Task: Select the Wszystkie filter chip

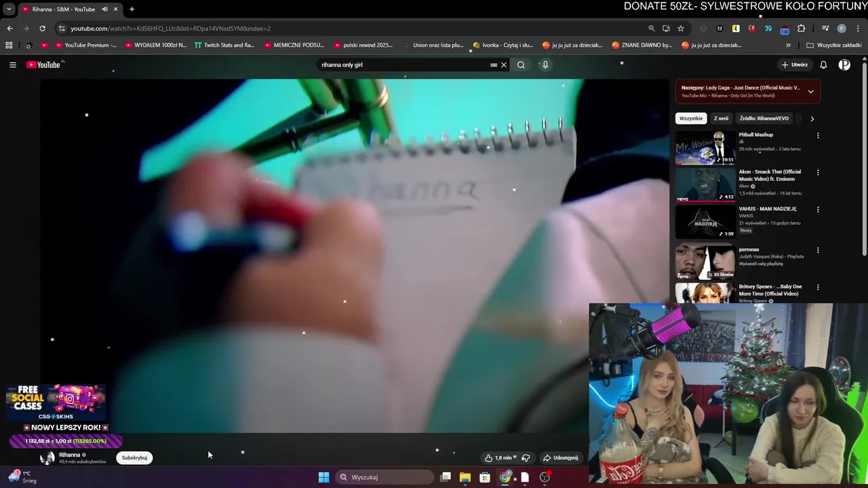Action: click(x=691, y=119)
